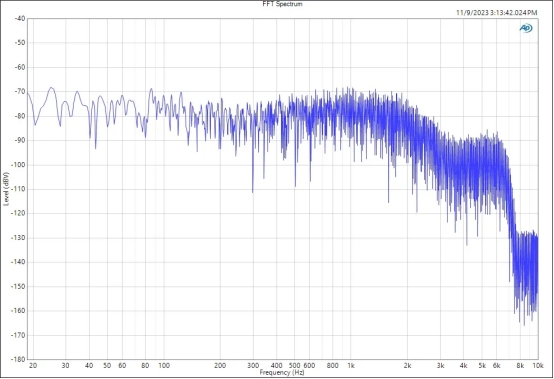Viewport: 554px width, 379px height.
Task: Click the 11/9/2023 timestamp label
Action: (496, 13)
